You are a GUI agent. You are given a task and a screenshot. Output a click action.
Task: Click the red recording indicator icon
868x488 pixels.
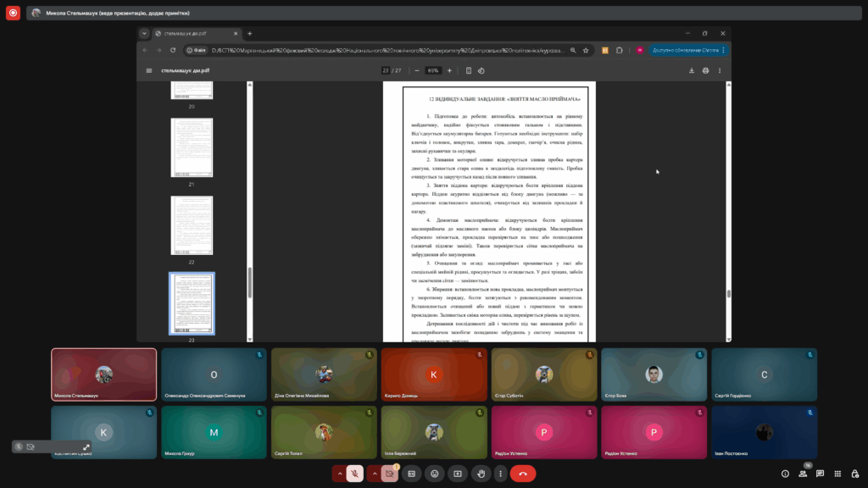click(13, 13)
